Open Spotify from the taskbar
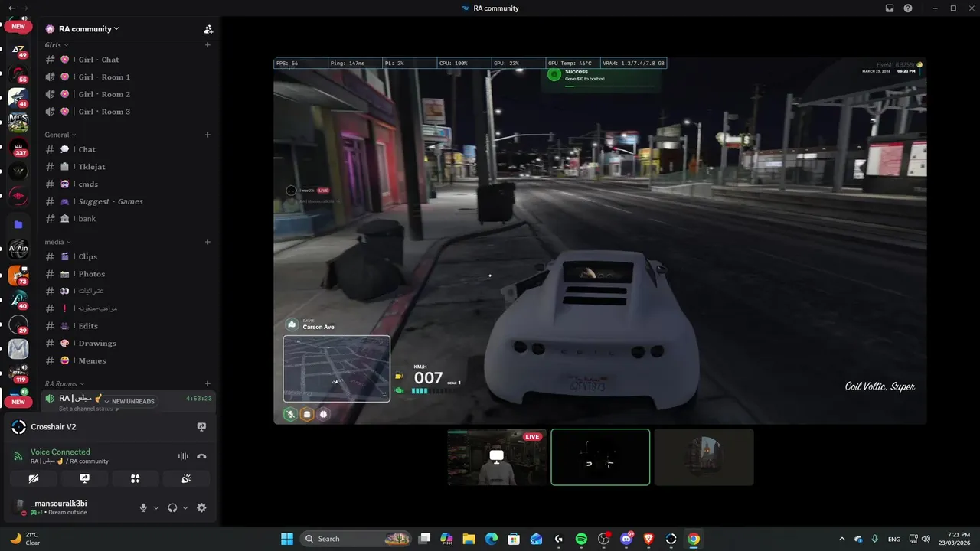Image resolution: width=980 pixels, height=551 pixels. [x=581, y=539]
